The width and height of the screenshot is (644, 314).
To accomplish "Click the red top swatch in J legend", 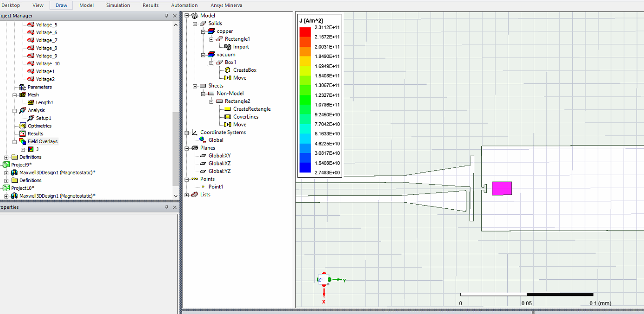I will point(305,32).
